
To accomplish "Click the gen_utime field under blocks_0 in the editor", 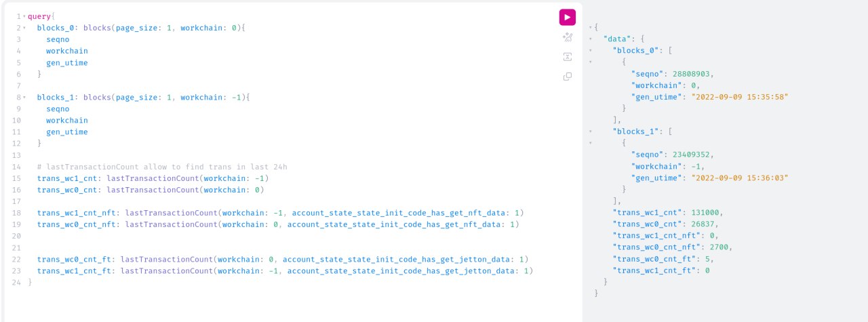I will point(66,63).
